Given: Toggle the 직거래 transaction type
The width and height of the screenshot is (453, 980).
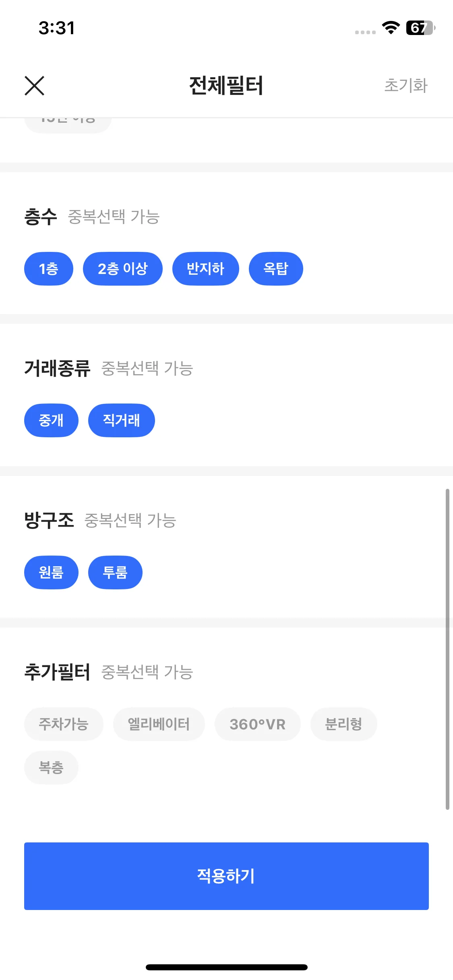Looking at the screenshot, I should pyautogui.click(x=121, y=420).
